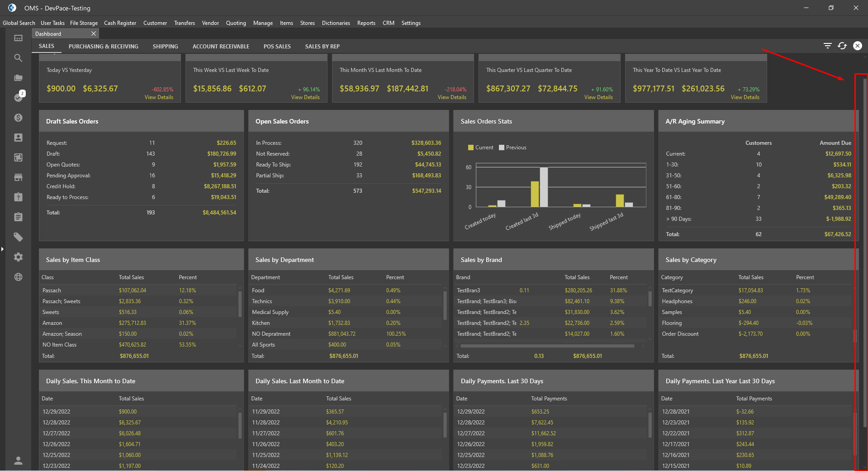Click the Previous legend gray swatch
868x471 pixels.
click(x=502, y=147)
